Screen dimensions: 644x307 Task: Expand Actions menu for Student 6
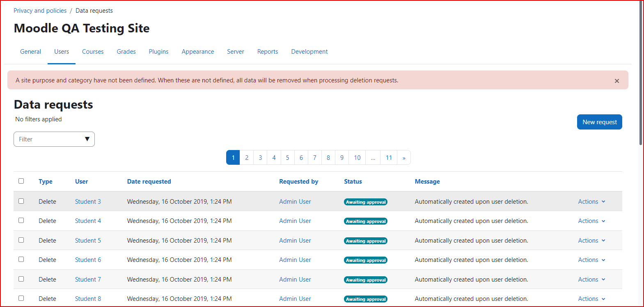point(591,260)
